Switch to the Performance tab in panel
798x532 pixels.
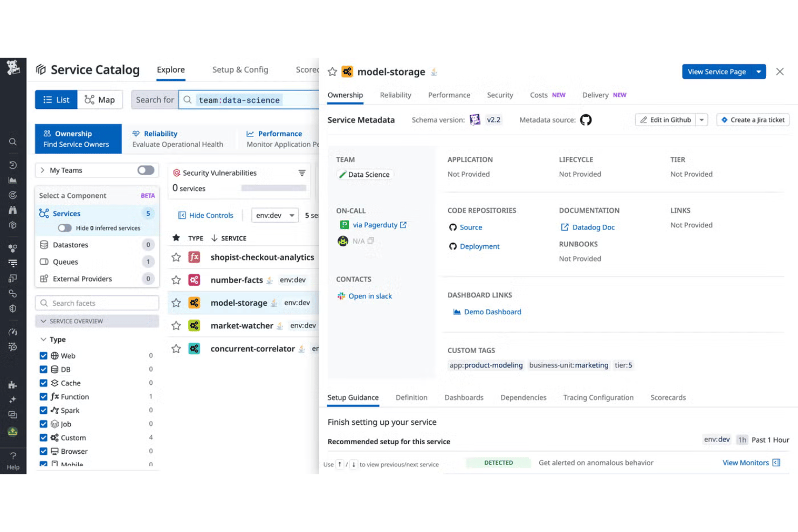click(x=449, y=95)
